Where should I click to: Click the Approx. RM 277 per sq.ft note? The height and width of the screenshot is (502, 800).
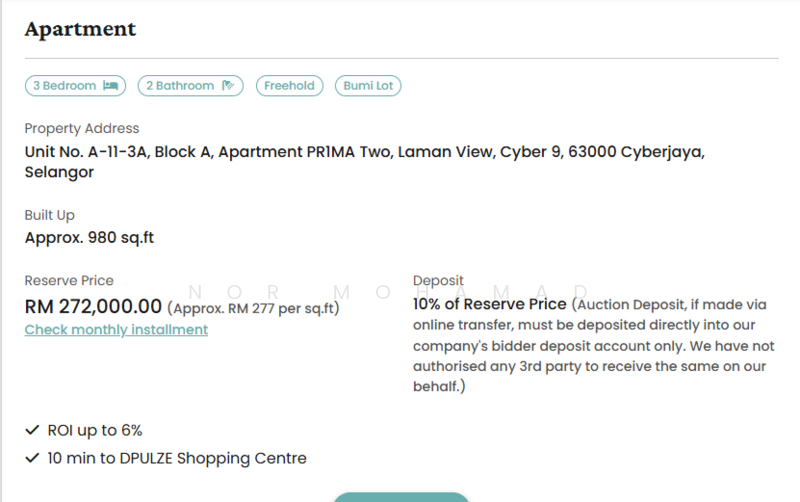(x=253, y=308)
